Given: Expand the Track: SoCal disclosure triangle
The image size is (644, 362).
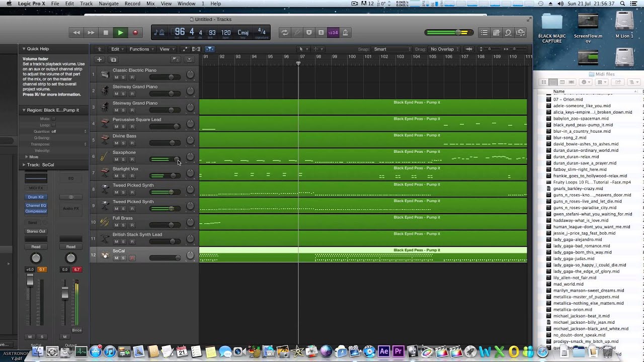Looking at the screenshot, I should (23, 164).
